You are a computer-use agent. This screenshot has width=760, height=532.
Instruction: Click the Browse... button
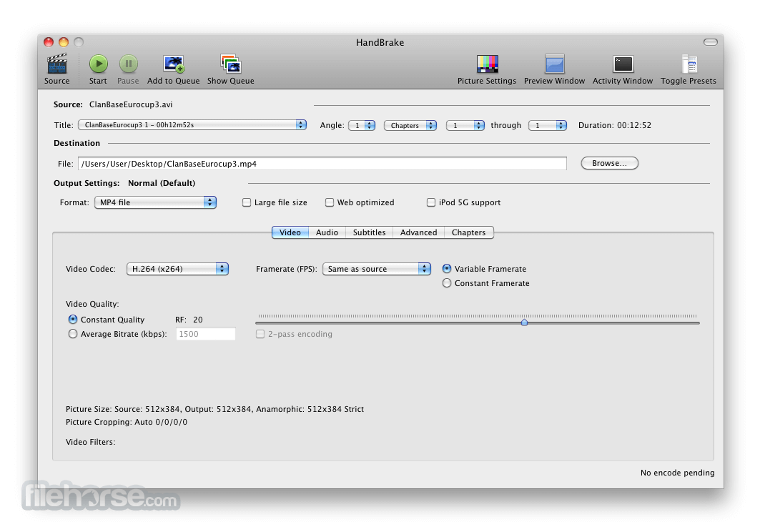point(610,163)
